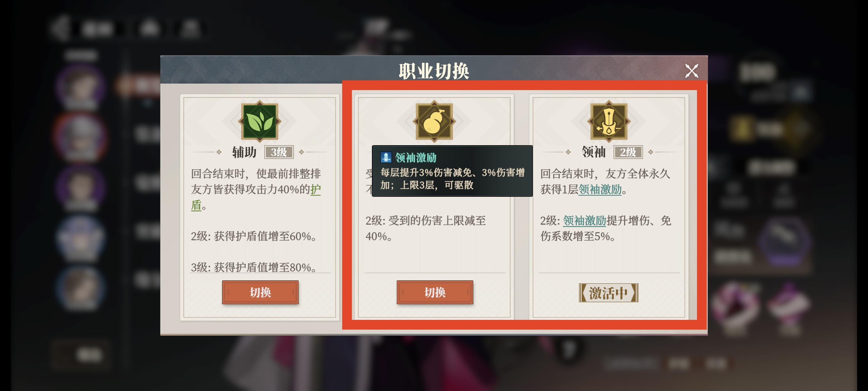The width and height of the screenshot is (868, 391).
Task: Click the green leaf 辅助 class icon
Action: (260, 121)
